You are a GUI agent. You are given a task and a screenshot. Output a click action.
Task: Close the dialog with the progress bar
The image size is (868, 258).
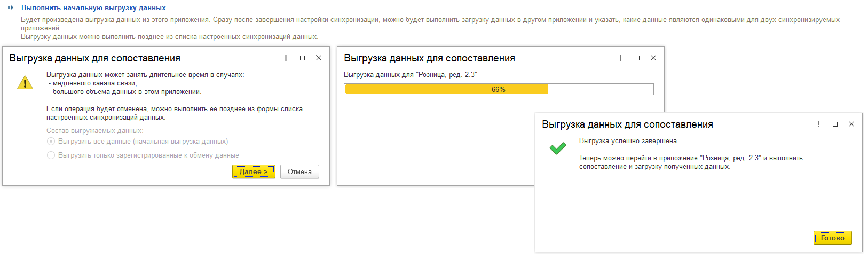(653, 58)
